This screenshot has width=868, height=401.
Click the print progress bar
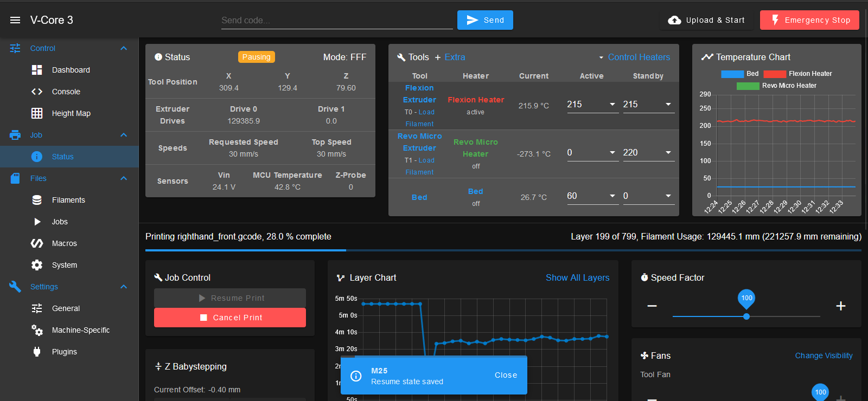(x=503, y=250)
